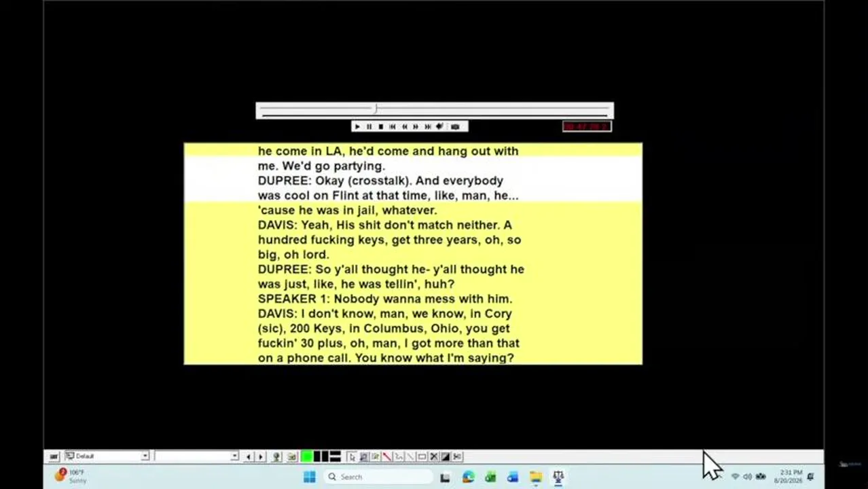Screen dimensions: 868x489
Task: Click the system tray volume icon
Action: point(748,477)
